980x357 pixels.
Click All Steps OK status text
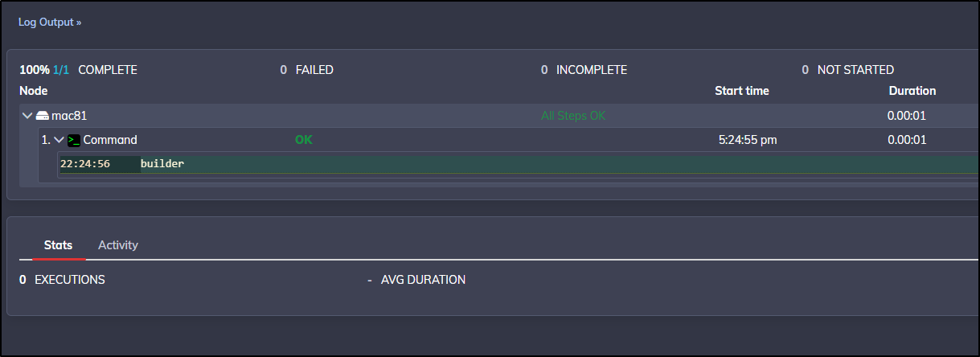coord(573,116)
